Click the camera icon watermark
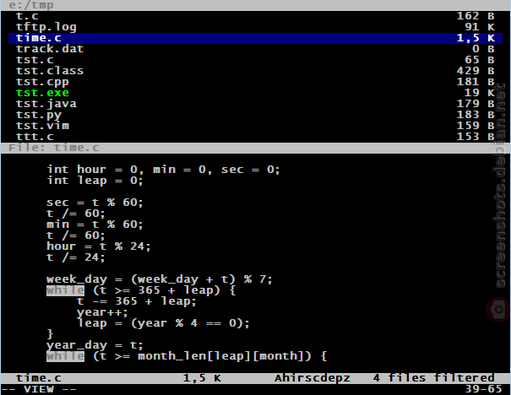Viewport: 511px width, 395px height. (x=498, y=310)
